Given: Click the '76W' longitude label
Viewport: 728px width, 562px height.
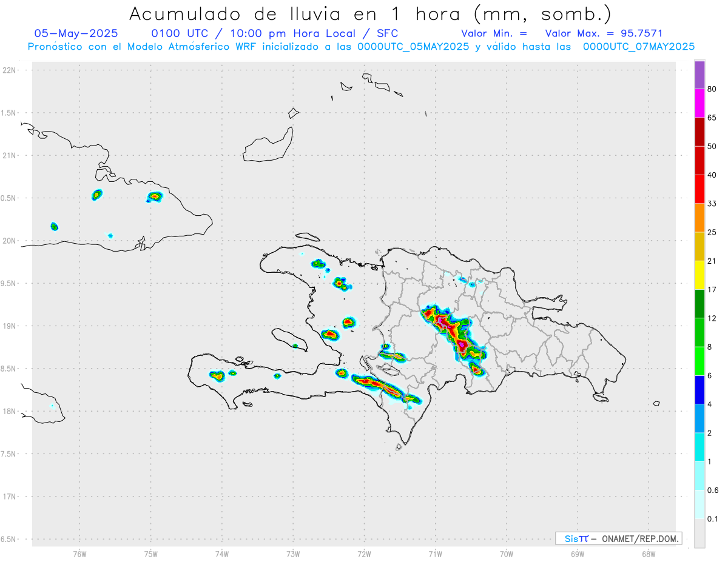Looking at the screenshot, I should (79, 554).
